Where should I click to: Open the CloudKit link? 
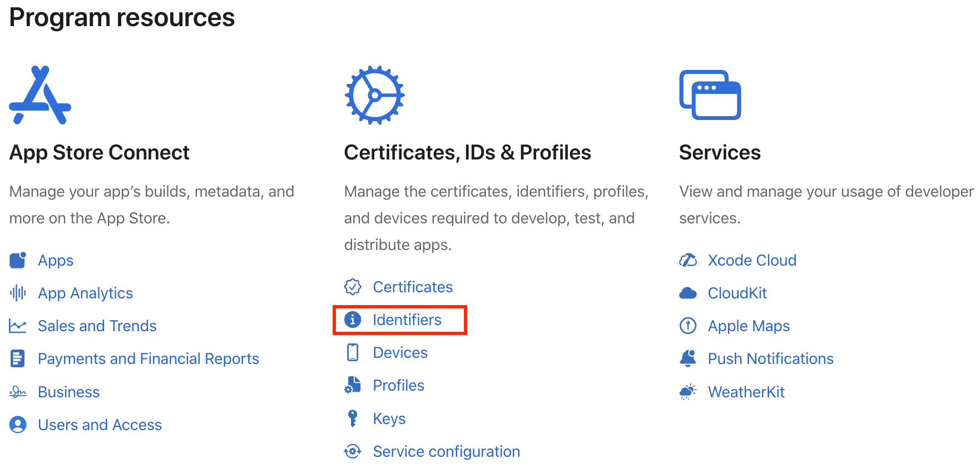click(738, 293)
